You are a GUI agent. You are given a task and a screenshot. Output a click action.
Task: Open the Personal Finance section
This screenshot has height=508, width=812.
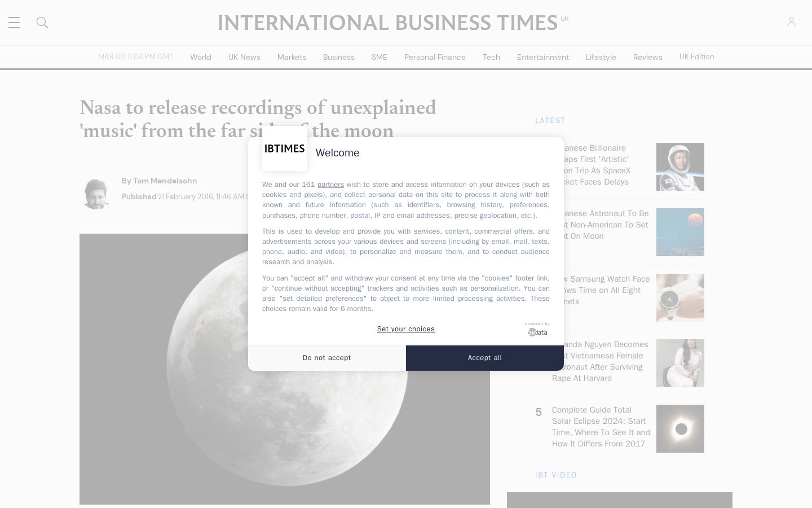coord(435,57)
